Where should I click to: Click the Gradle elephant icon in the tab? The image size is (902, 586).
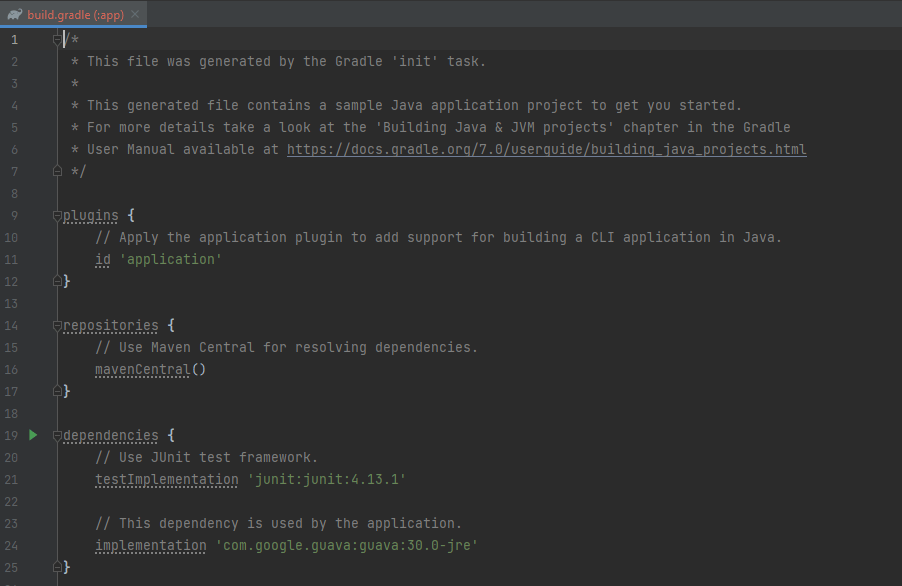click(x=14, y=15)
